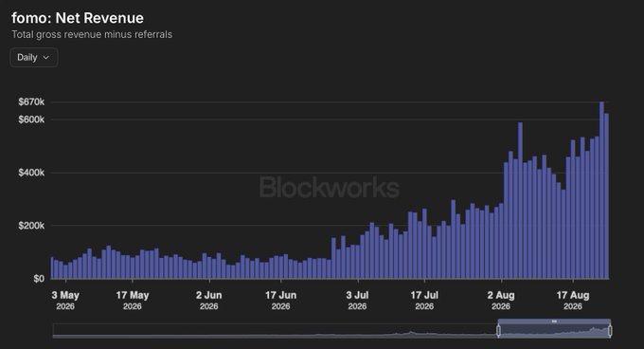Select the last bar in the chart
Viewport: 644px width, 349px height.
[607, 196]
